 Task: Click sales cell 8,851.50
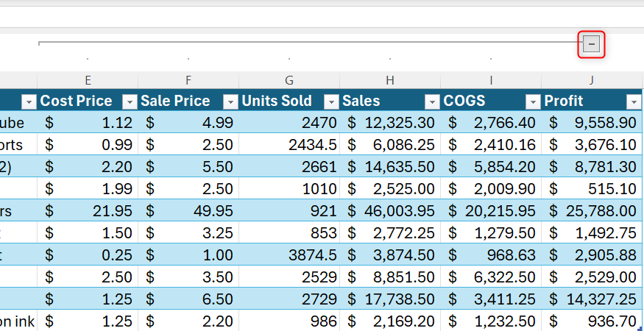(x=390, y=277)
